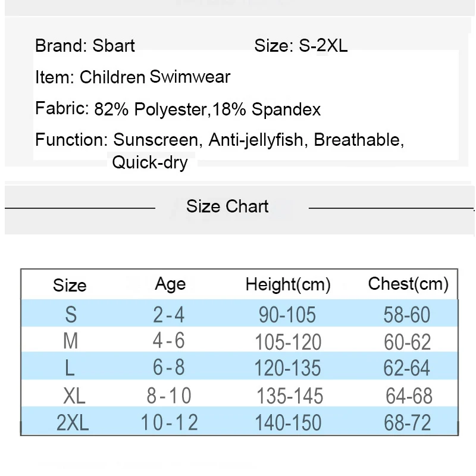Select the Age column header
The width and height of the screenshot is (476, 476).
point(170,285)
